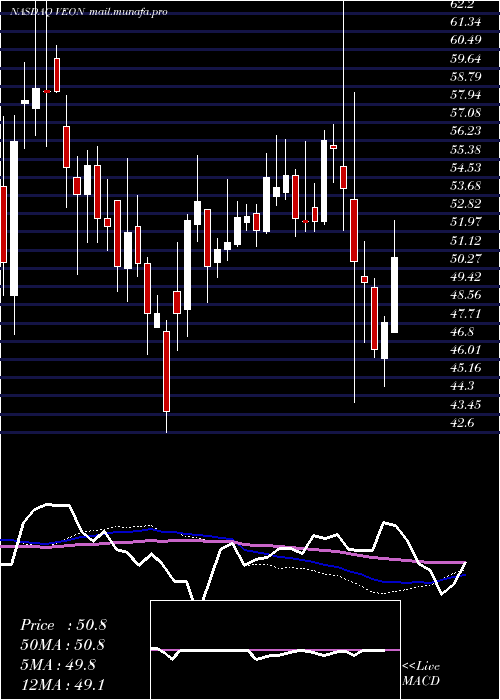Click the 'NASDAQ VEON mail.munafa.pro' chart title
The height and width of the screenshot is (700, 500).
(x=89, y=12)
